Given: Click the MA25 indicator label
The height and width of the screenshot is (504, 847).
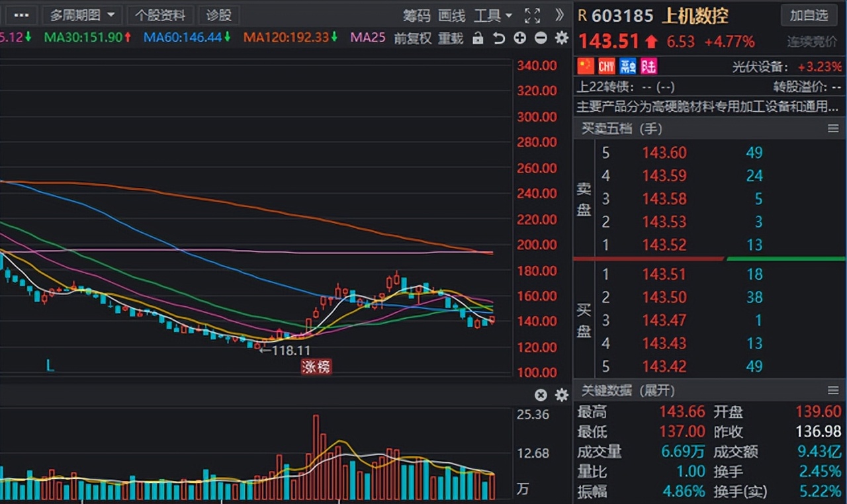Looking at the screenshot, I should (x=368, y=38).
